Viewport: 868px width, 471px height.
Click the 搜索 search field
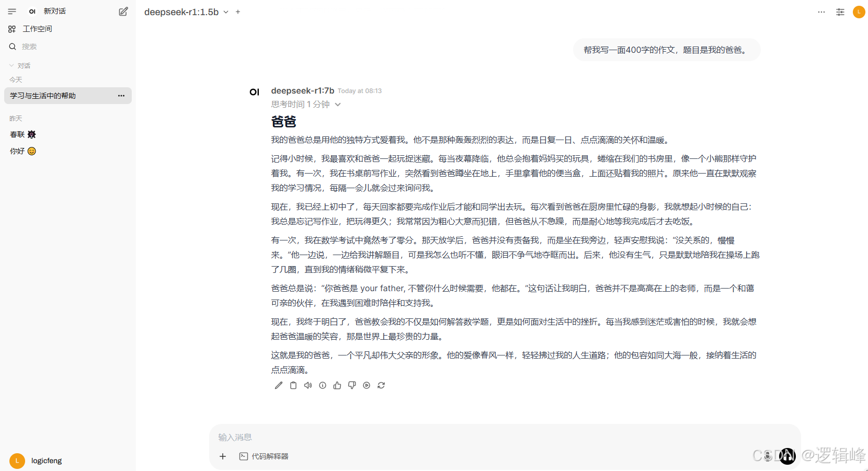68,47
